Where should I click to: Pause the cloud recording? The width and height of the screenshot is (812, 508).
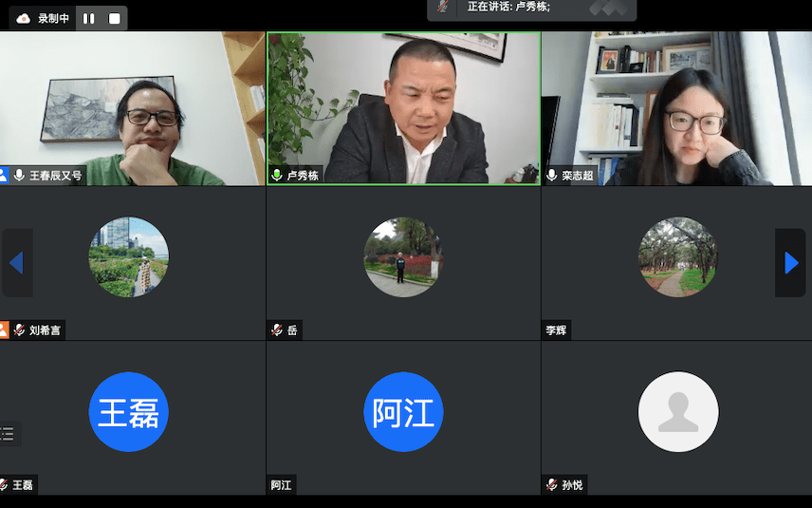point(88,19)
